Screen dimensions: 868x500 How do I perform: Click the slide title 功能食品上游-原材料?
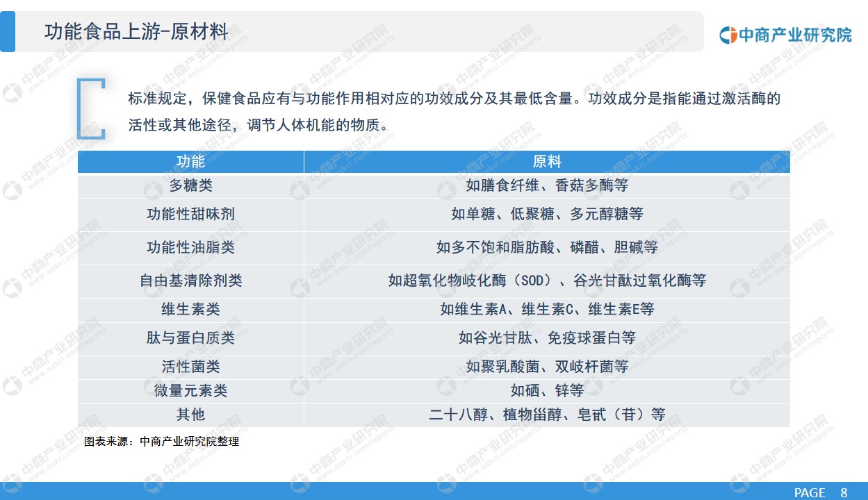[136, 32]
